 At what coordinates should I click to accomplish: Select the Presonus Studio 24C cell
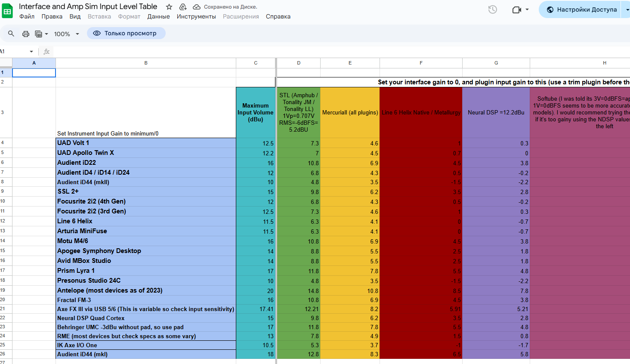[146, 281]
